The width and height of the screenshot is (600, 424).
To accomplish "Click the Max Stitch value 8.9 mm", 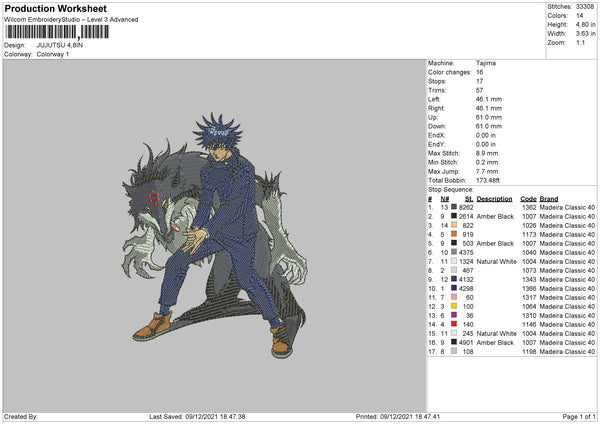I will 487,153.
